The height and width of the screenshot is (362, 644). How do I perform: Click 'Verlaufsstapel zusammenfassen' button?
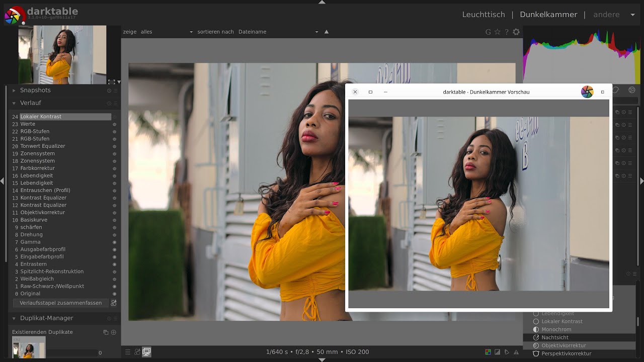tap(60, 303)
